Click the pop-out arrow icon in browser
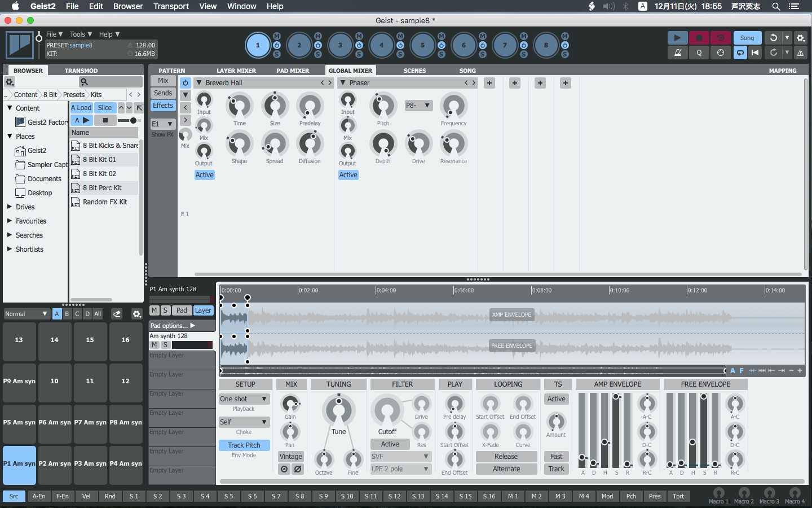This screenshot has height=508, width=812. (139, 108)
